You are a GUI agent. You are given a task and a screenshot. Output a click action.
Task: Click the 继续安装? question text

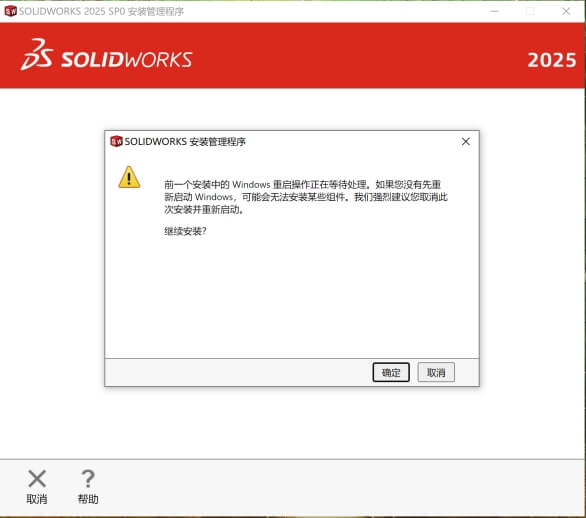(185, 231)
